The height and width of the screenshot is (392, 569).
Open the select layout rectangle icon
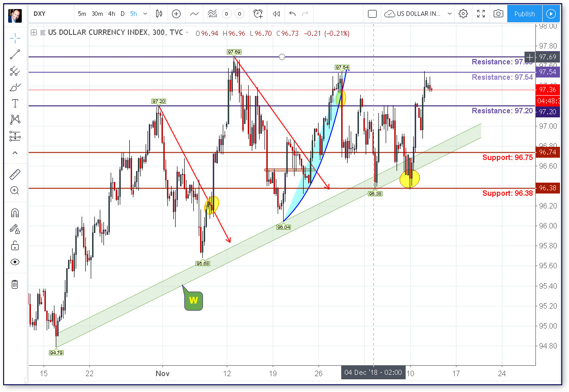click(x=372, y=14)
